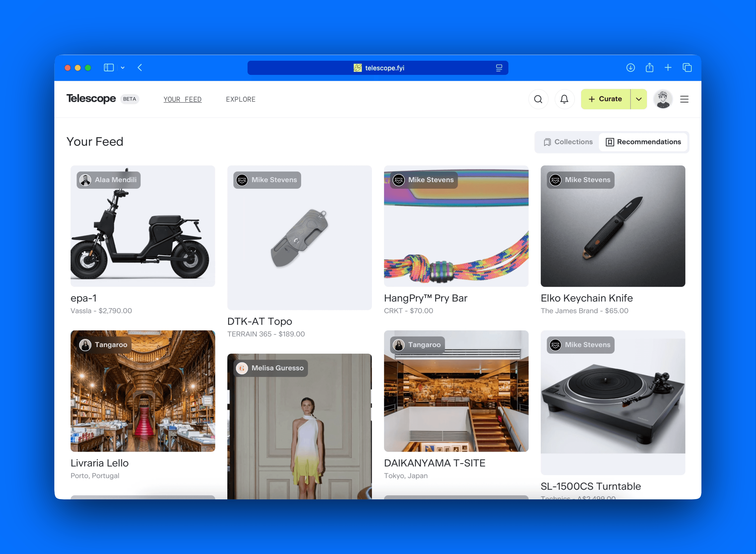The image size is (756, 554).
Task: Open the search magnifier icon
Action: click(x=538, y=99)
